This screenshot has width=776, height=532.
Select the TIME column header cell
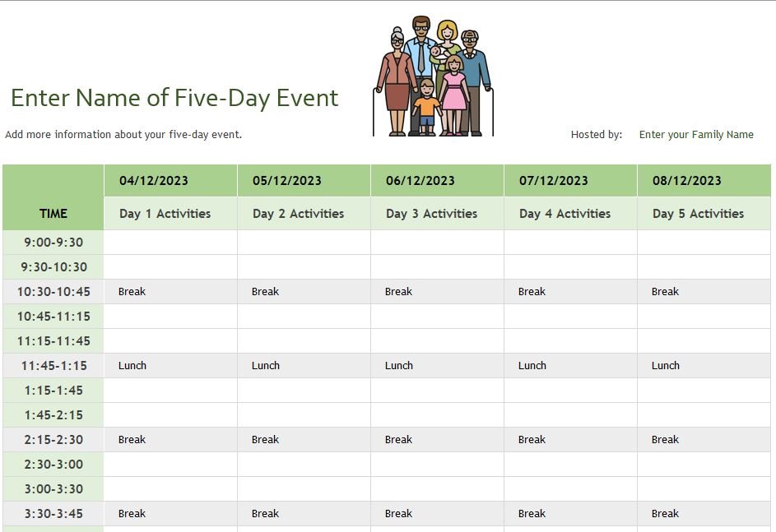pyautogui.click(x=53, y=214)
